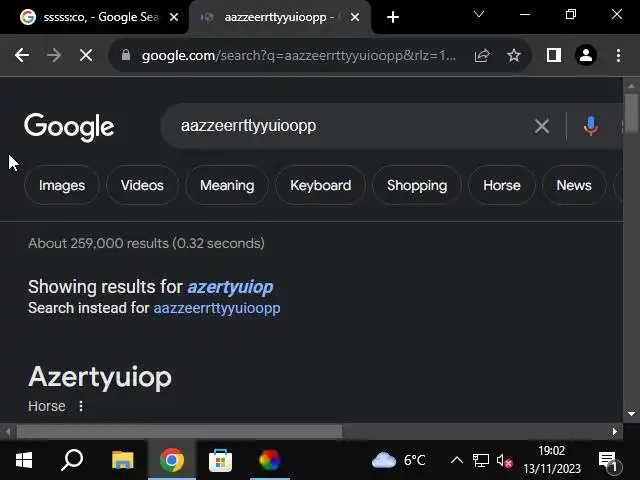Open the Windows Start menu
This screenshot has width=640, height=480.
[24, 460]
